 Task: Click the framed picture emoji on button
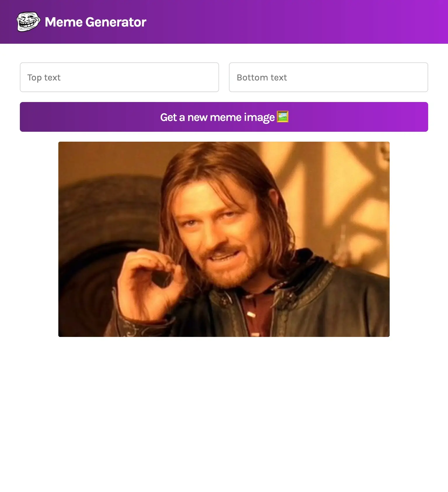click(x=282, y=117)
